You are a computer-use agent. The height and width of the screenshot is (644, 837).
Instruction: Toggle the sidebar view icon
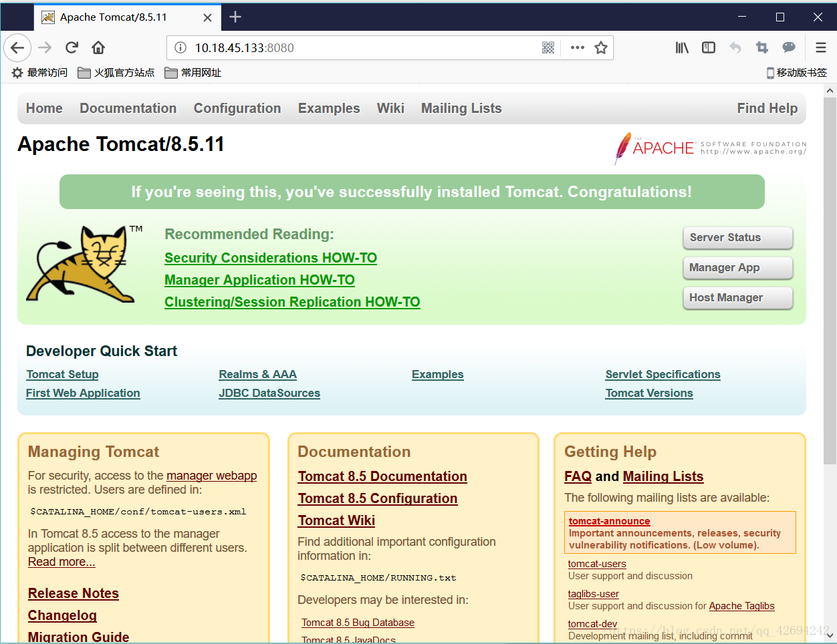[x=708, y=47]
